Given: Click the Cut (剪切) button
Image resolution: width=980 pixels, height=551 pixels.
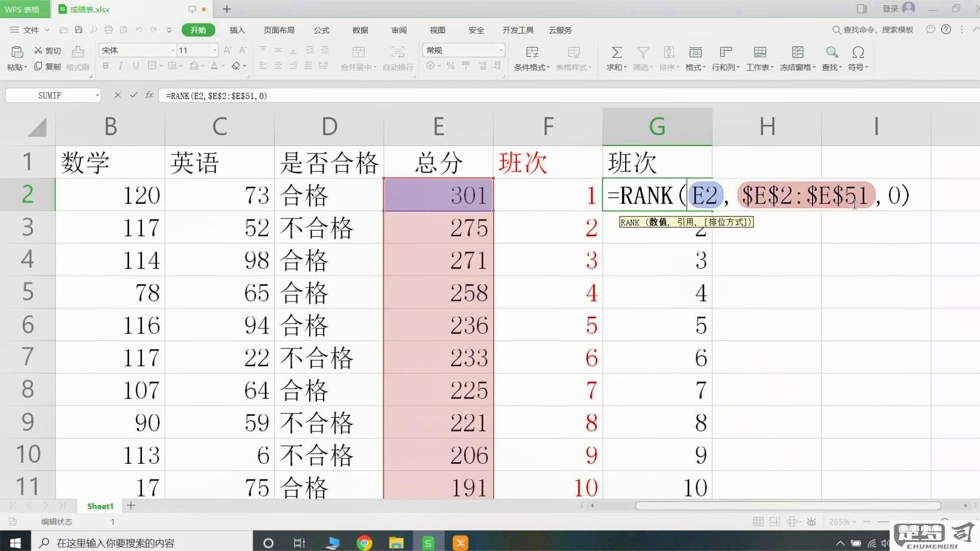Looking at the screenshot, I should tap(47, 51).
